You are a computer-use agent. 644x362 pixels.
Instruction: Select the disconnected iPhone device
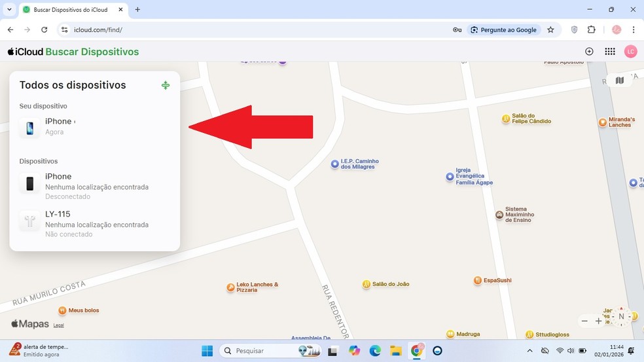coord(94,186)
